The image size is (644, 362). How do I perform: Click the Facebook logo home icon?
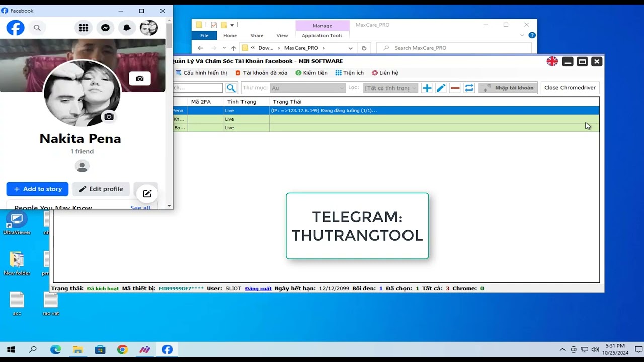point(15,28)
